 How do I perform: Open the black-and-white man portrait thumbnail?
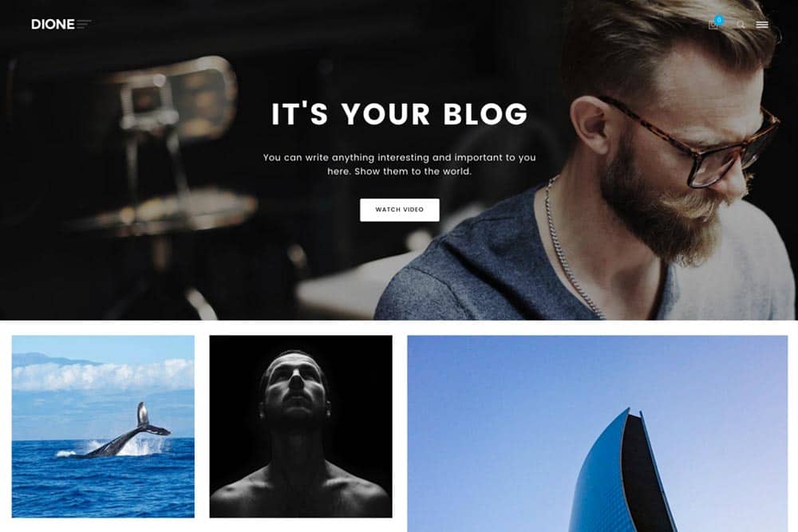pos(301,426)
